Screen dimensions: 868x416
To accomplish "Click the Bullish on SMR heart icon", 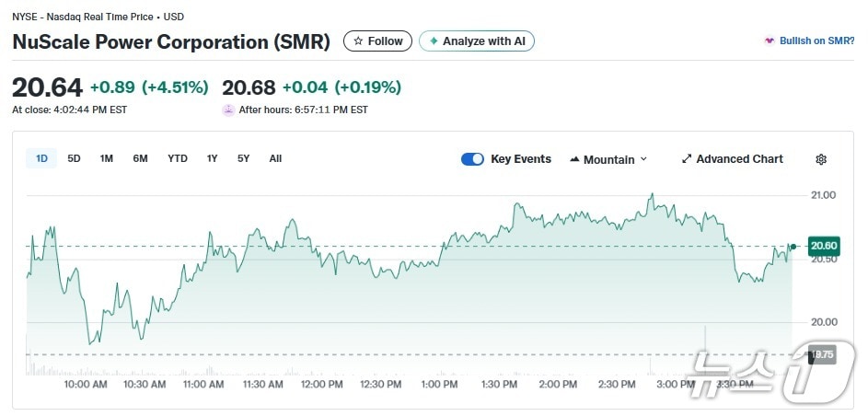I will [770, 41].
